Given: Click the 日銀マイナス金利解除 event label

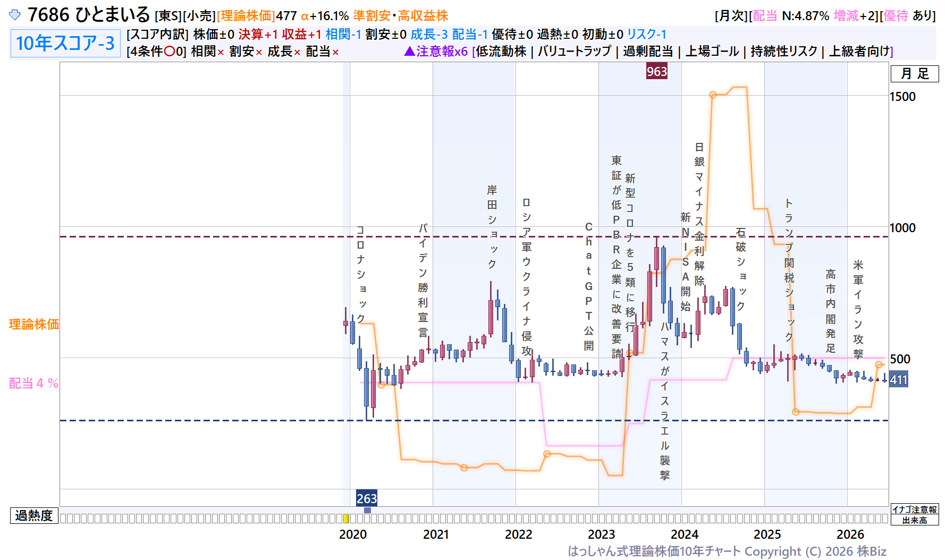Looking at the screenshot, I should [699, 214].
